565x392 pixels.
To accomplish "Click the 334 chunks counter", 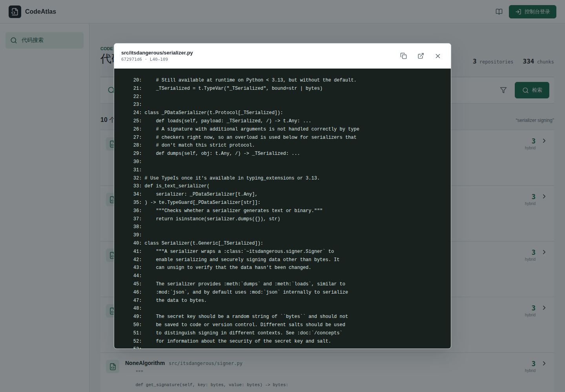I will click(x=538, y=62).
